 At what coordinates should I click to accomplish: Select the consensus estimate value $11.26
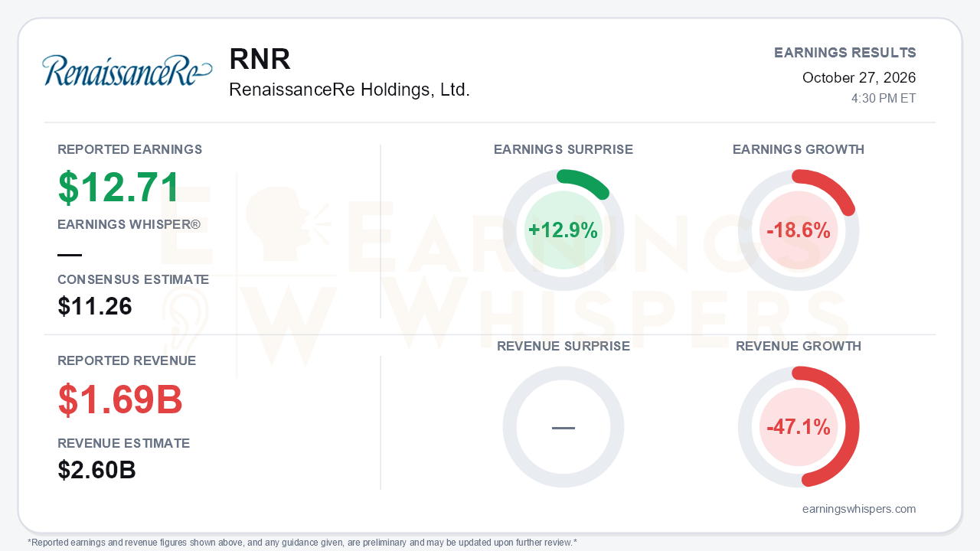[x=95, y=306]
